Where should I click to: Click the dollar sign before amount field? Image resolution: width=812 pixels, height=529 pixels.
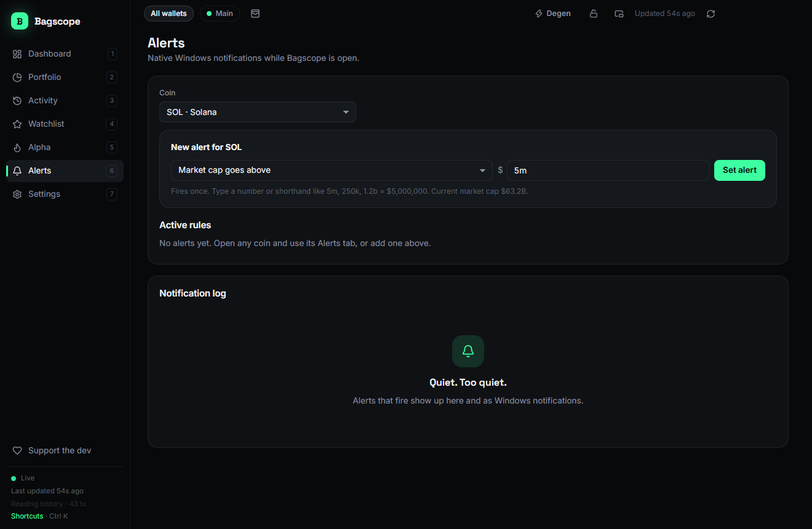click(500, 170)
